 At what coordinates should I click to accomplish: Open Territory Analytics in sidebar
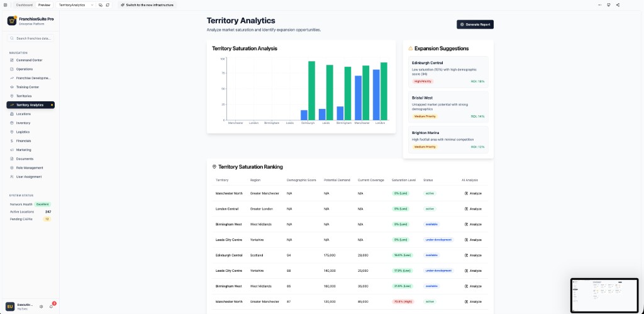pyautogui.click(x=30, y=105)
